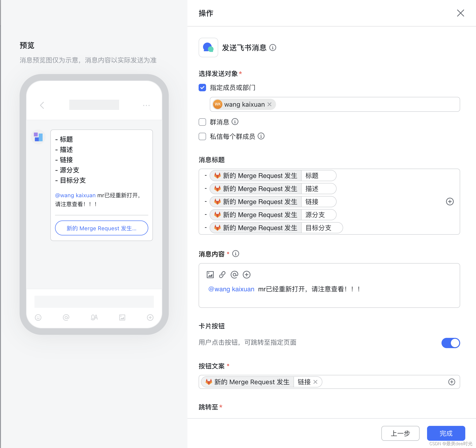Click the image insert icon in 消息内容 toolbar
This screenshot has width=476, height=448.
click(x=210, y=275)
